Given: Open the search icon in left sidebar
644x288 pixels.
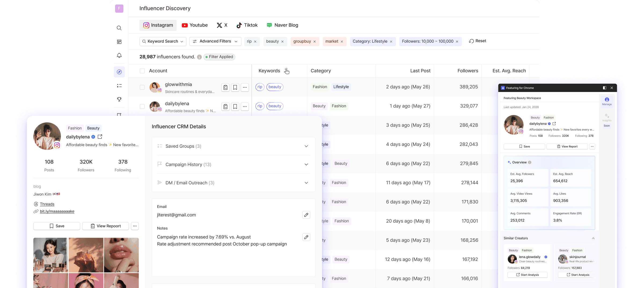Looking at the screenshot, I should 119,28.
